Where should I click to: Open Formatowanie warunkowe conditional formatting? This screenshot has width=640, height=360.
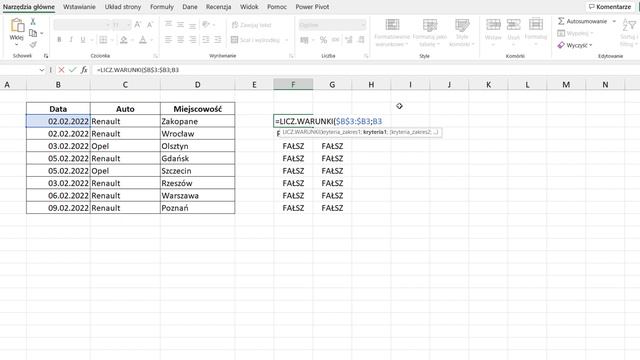pos(392,32)
